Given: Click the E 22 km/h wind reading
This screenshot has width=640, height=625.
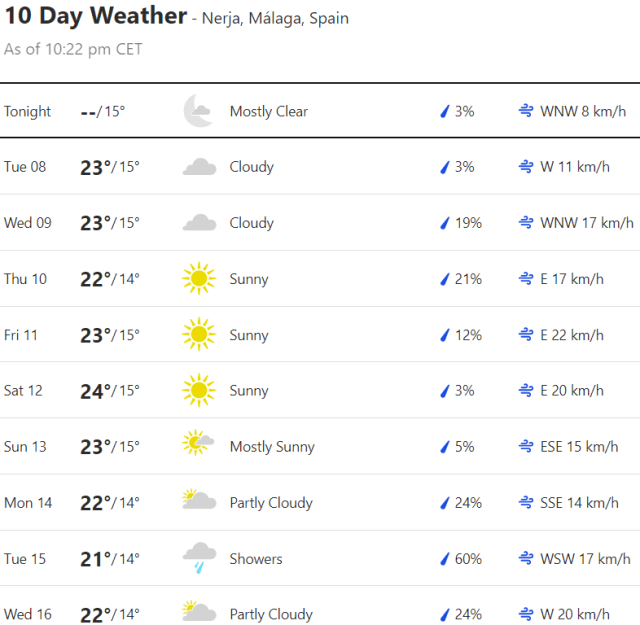Looking at the screenshot, I should coord(572,335).
